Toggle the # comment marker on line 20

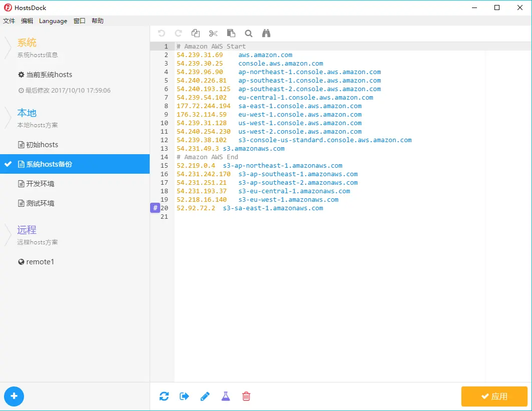(155, 208)
